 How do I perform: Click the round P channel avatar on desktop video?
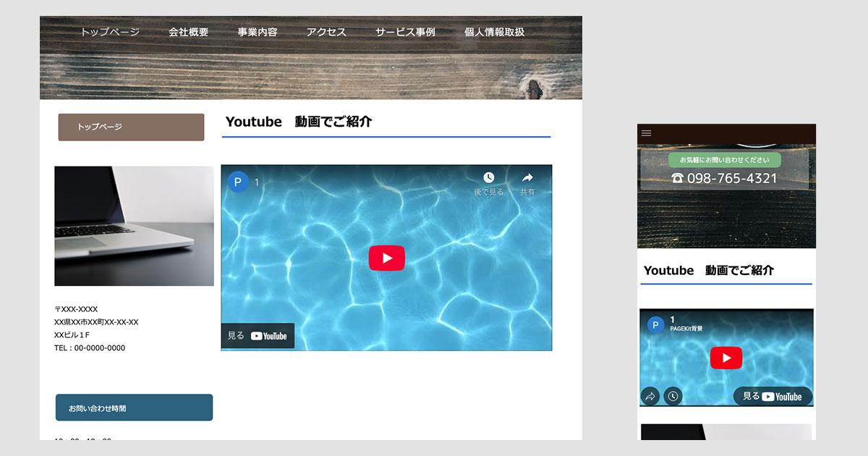(x=238, y=182)
